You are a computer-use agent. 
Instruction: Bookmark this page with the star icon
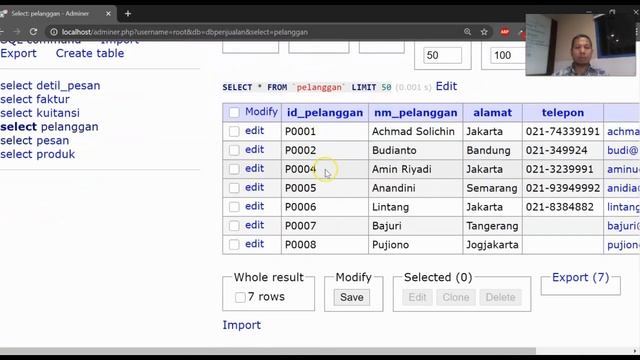pos(484,32)
